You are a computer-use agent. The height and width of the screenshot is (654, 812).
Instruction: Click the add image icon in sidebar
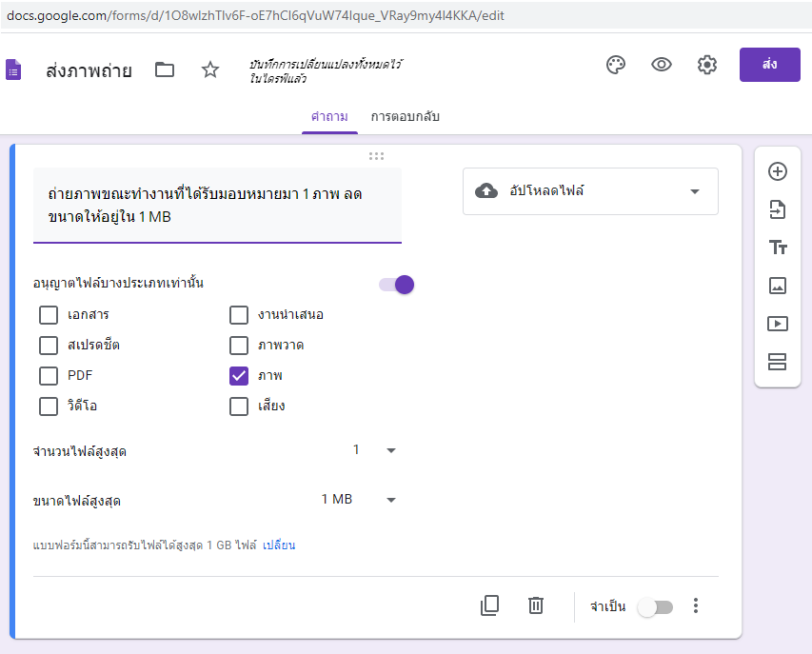pyautogui.click(x=778, y=286)
